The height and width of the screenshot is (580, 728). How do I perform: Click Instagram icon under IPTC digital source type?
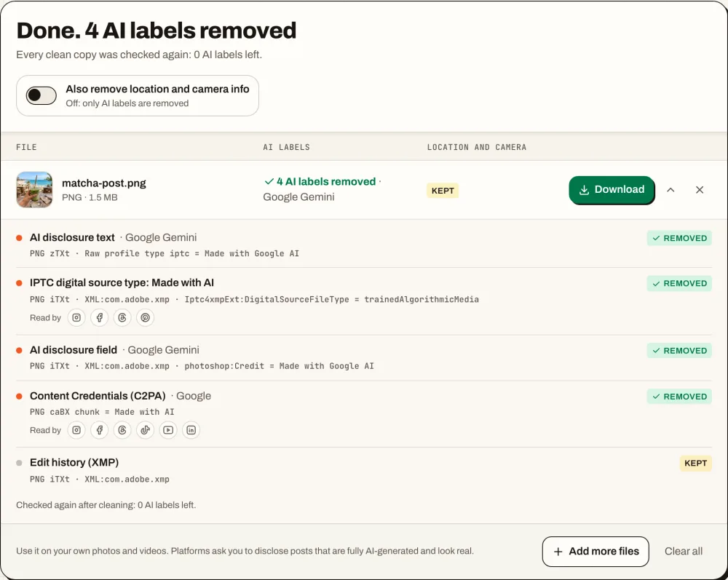(x=76, y=318)
